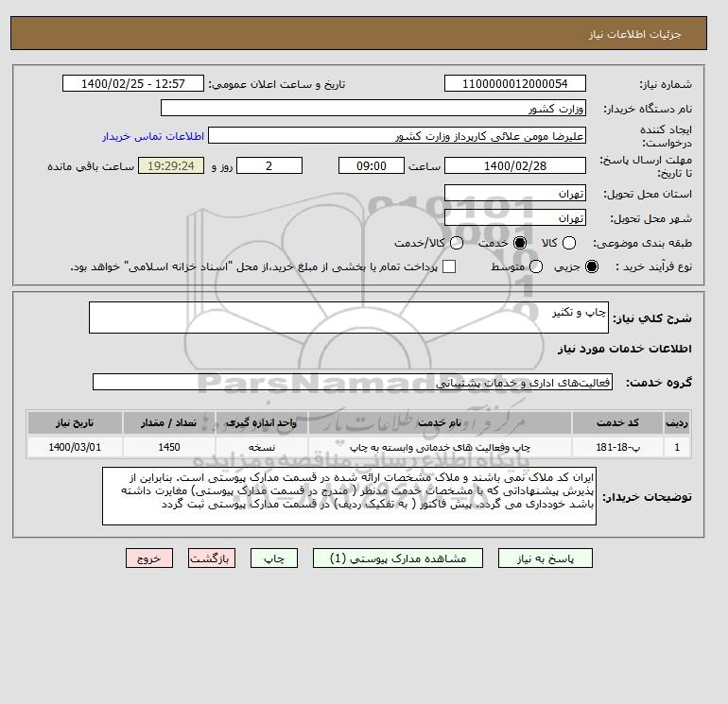Click the شرح کلی نیاز text area

tap(349, 318)
